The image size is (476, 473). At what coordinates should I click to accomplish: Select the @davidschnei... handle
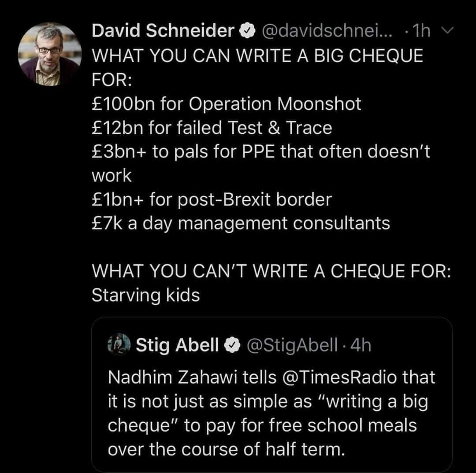(328, 31)
